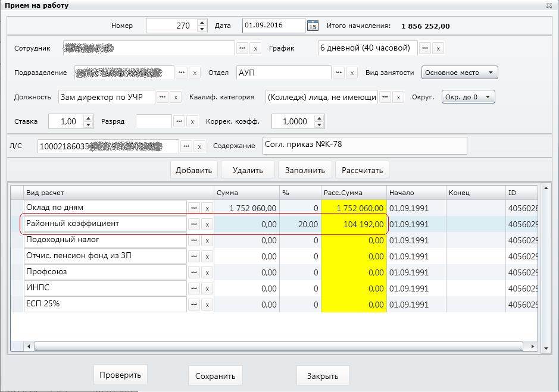559x392 pixels.
Task: Open Л/С account lookup ellipsis button
Action: click(x=186, y=146)
